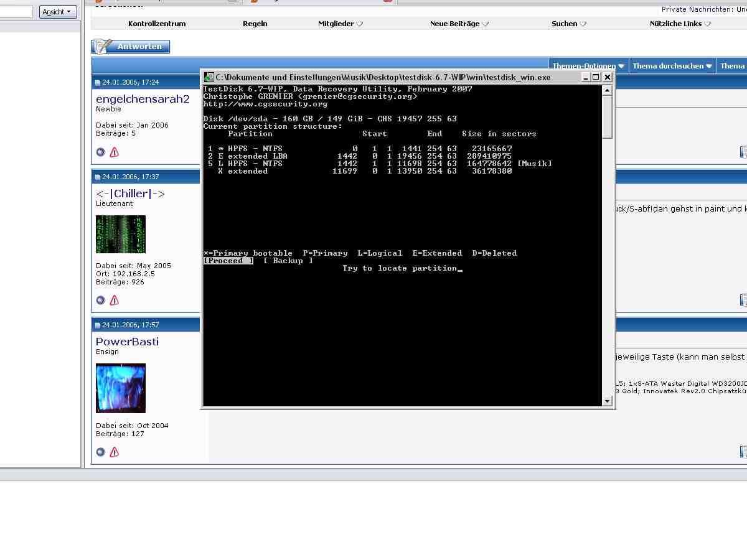Viewport: 747px width, 560px height.
Task: Click the '5 L HPFS - NTFS' Musik row
Action: tap(380, 164)
